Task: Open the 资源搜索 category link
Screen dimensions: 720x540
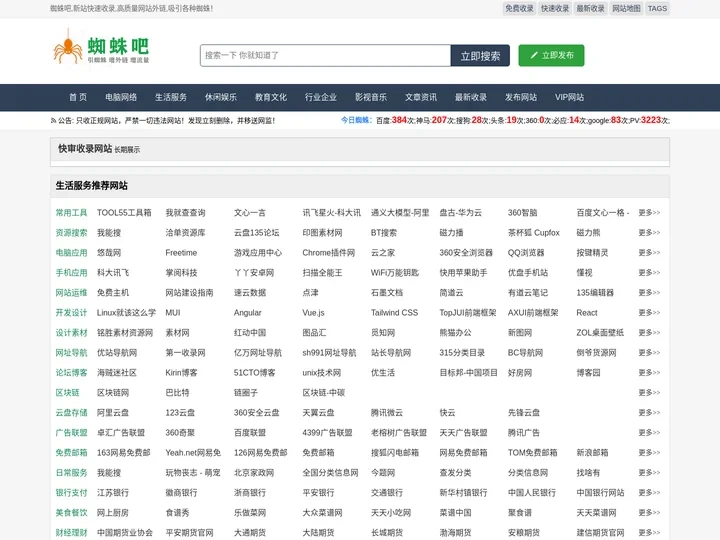Action: [x=71, y=233]
